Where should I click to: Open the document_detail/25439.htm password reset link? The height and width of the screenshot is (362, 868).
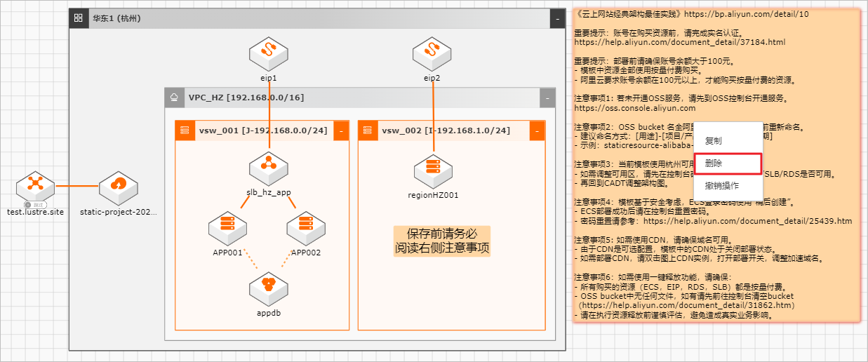[747, 221]
